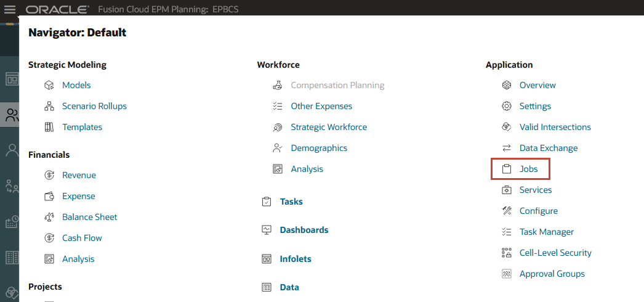
Task: Click the Jobs clipboard icon
Action: tap(507, 169)
